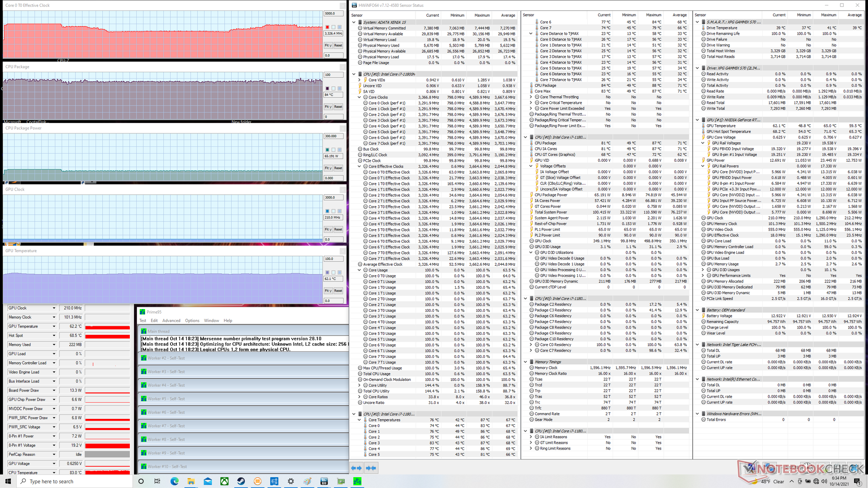This screenshot has height=488, width=868.
Task: Open the Test menu in Prime95
Action: coord(143,321)
